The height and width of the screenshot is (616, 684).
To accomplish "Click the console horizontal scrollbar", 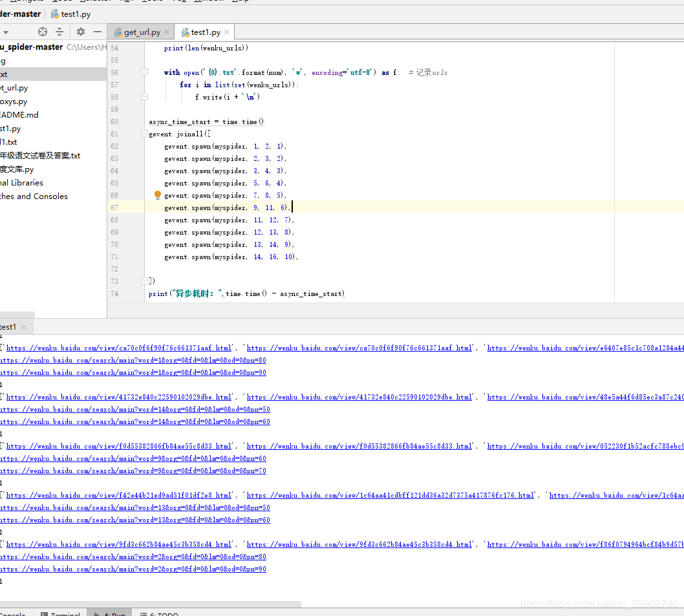I will click(x=151, y=604).
